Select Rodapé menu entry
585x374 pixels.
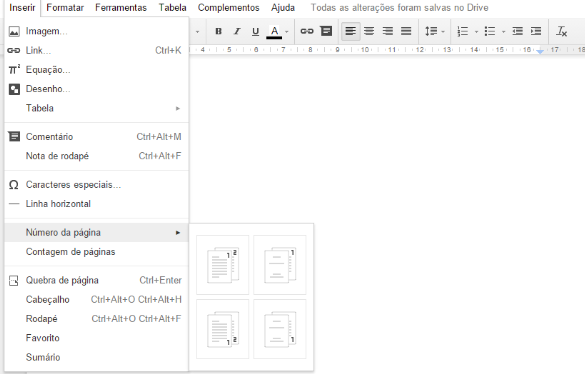[97, 319]
